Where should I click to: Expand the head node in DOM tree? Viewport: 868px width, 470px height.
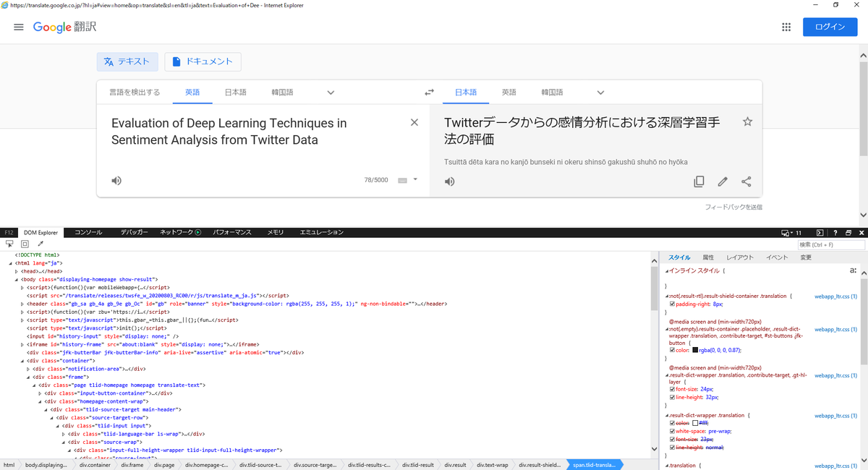[17, 271]
